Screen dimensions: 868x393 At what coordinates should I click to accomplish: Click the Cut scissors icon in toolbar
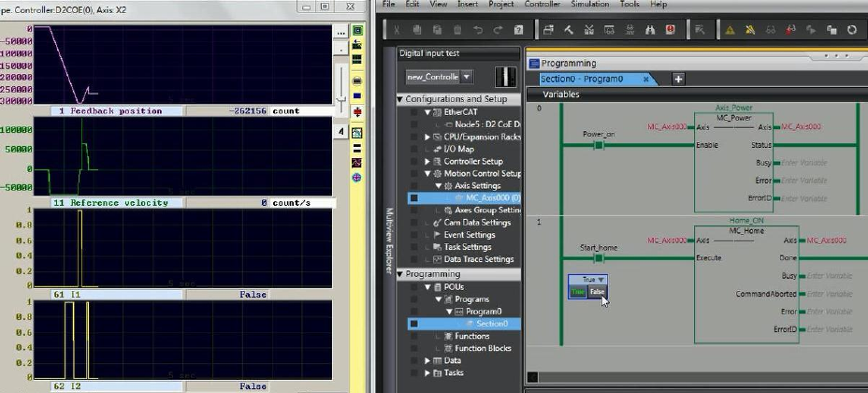[x=396, y=30]
